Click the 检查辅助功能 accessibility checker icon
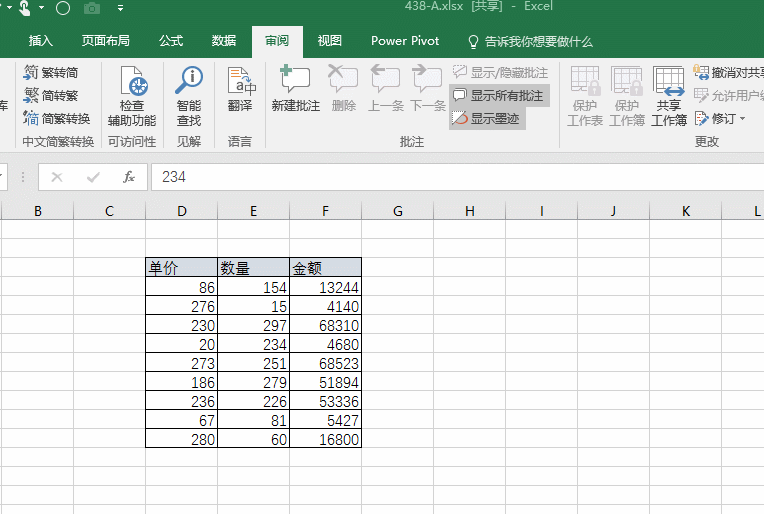Viewport: 764px width, 514px height. pyautogui.click(x=132, y=96)
